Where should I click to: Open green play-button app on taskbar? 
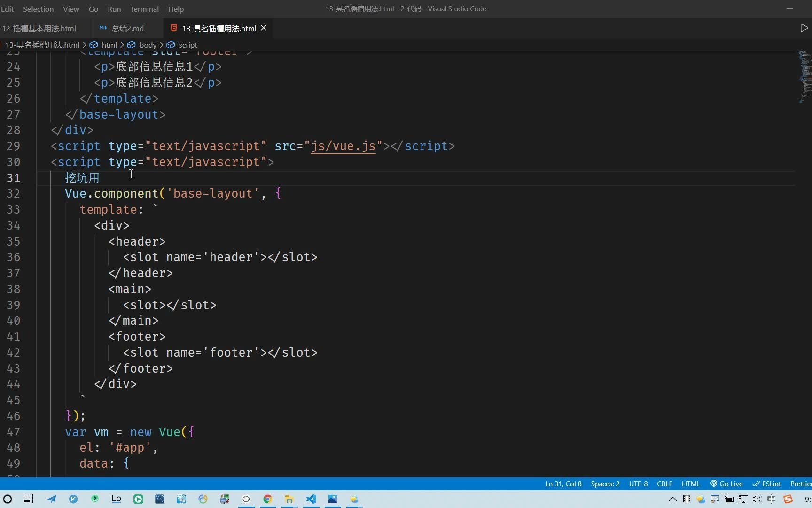pos(138,499)
